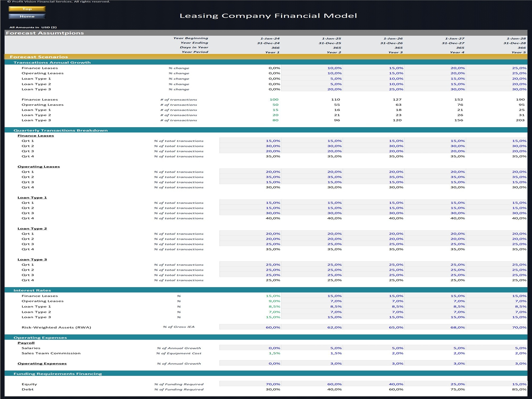Click the % of Equipment Cost unit label
The image size is (532, 399).
179,354
